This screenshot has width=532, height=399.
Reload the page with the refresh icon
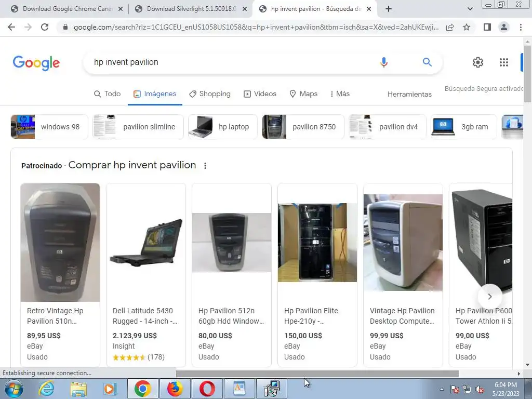(x=45, y=27)
